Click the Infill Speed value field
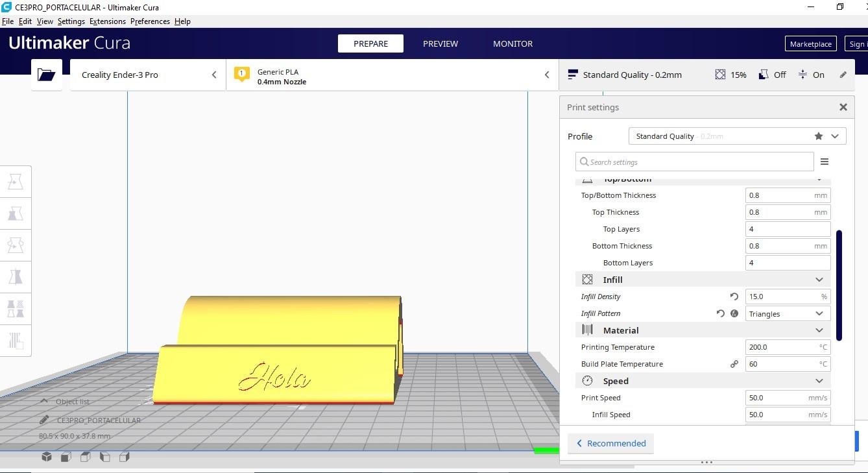868x473 pixels. 788,415
